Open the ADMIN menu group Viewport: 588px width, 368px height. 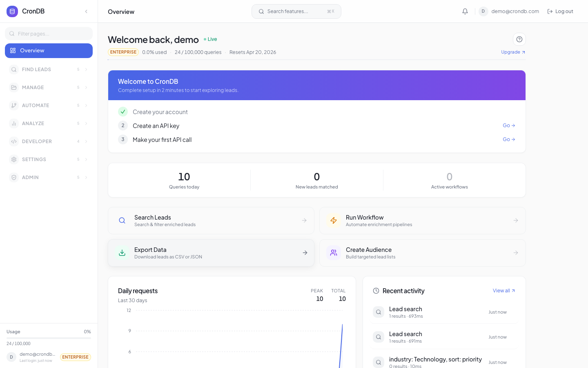(x=49, y=177)
